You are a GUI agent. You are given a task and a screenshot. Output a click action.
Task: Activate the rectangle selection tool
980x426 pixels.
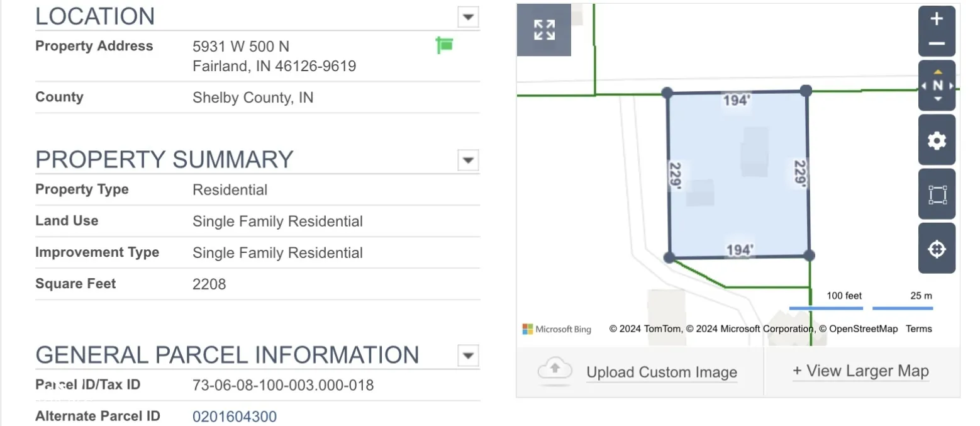[937, 194]
